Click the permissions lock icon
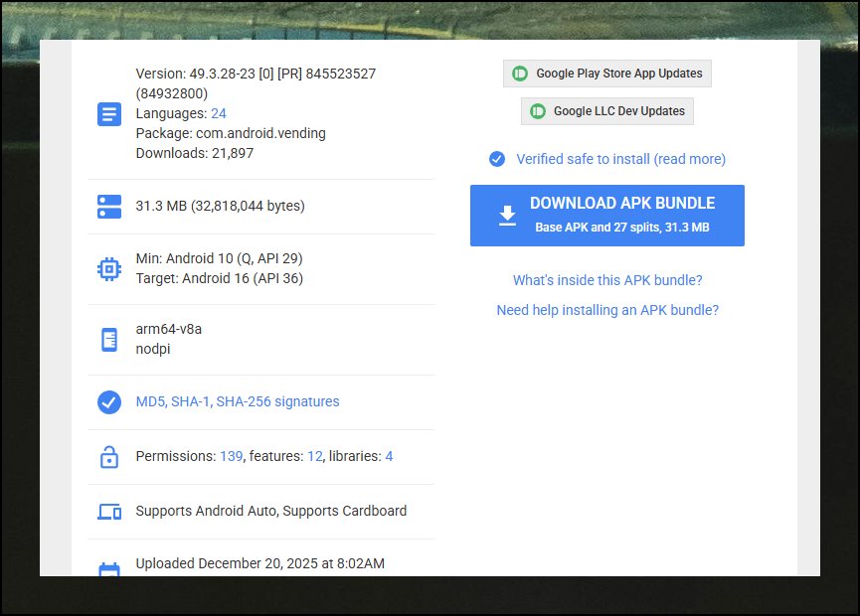 pos(109,456)
